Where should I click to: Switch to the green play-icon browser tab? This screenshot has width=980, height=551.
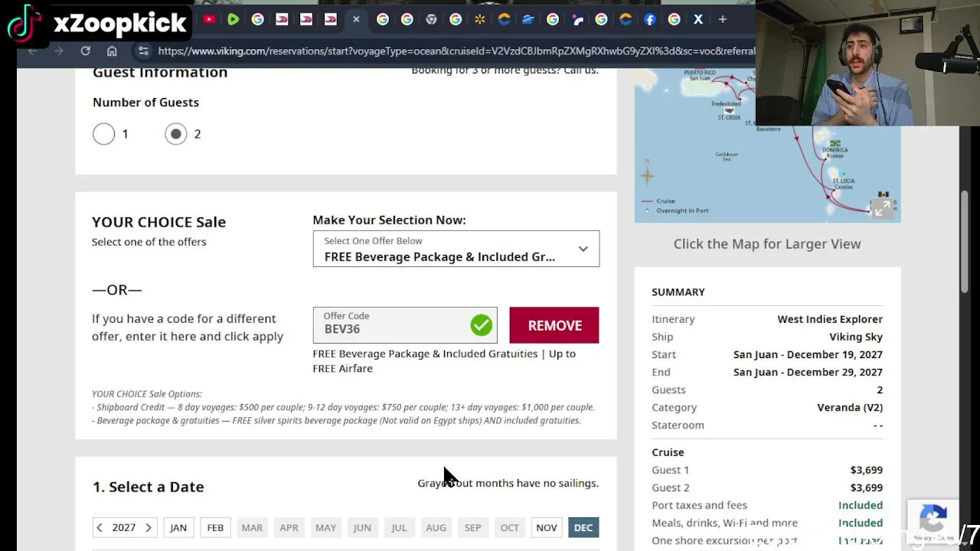(x=233, y=19)
